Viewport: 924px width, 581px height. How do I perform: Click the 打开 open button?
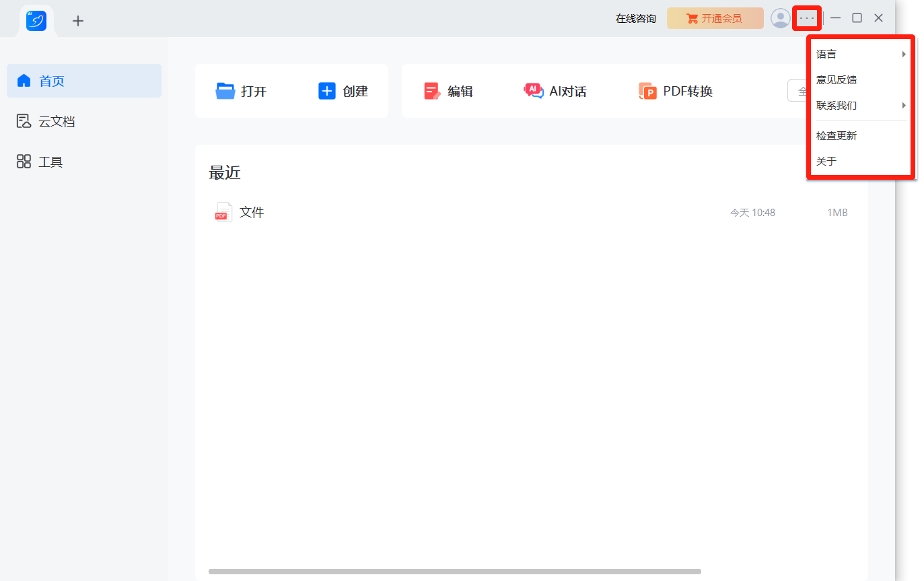[x=242, y=91]
